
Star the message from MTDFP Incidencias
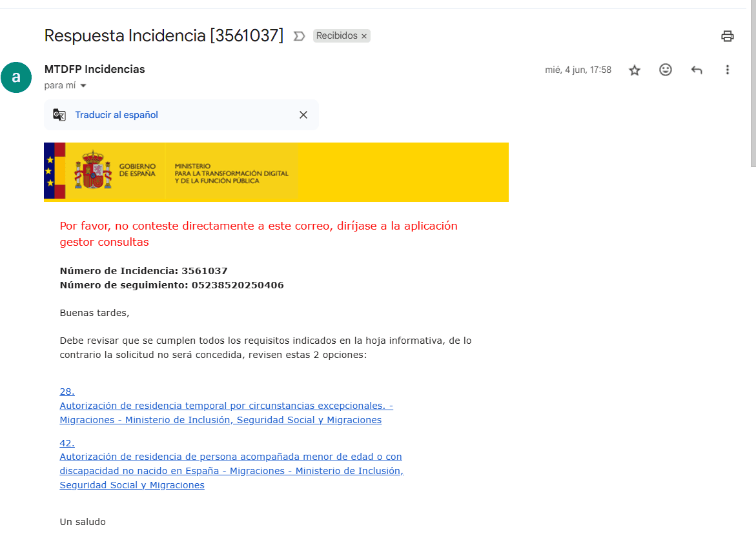(x=635, y=70)
